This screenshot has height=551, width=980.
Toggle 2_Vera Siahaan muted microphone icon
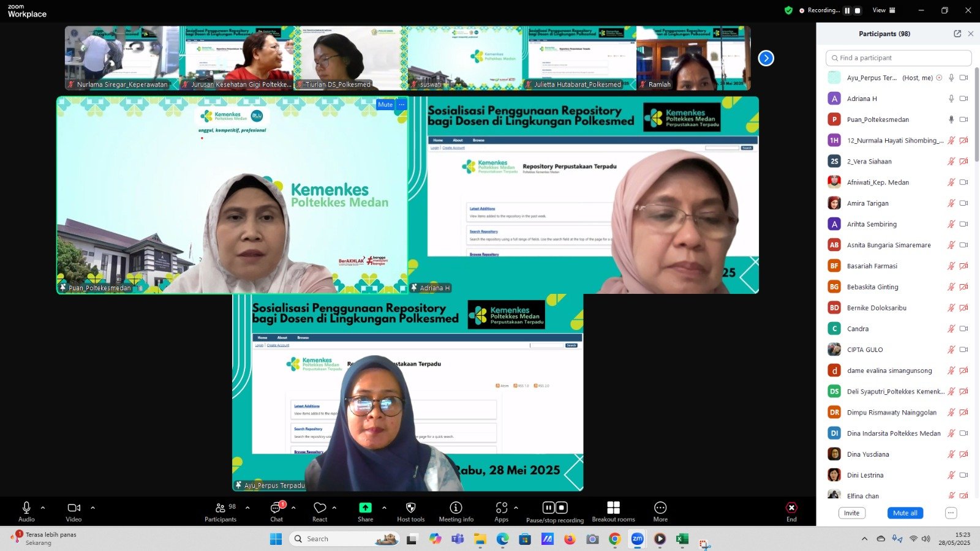pos(951,162)
